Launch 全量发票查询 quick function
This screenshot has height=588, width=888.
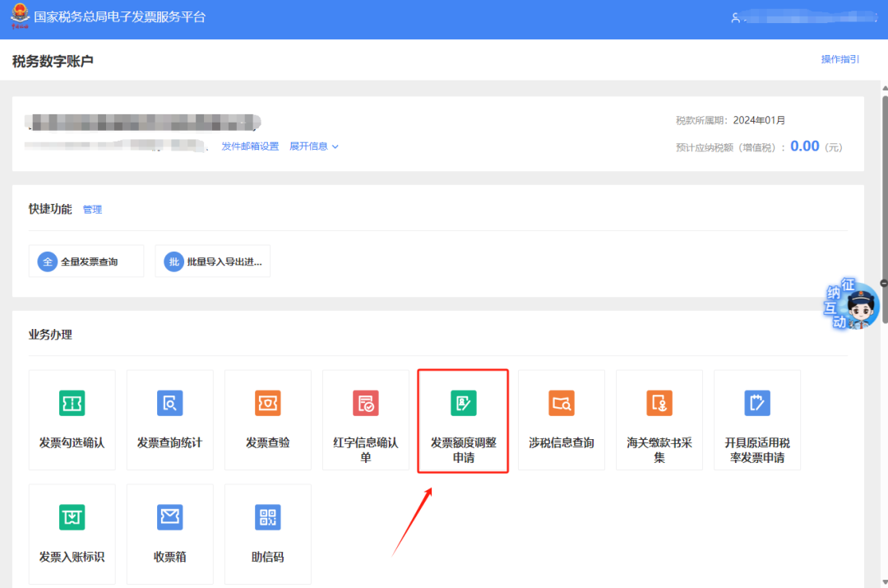pos(86,261)
